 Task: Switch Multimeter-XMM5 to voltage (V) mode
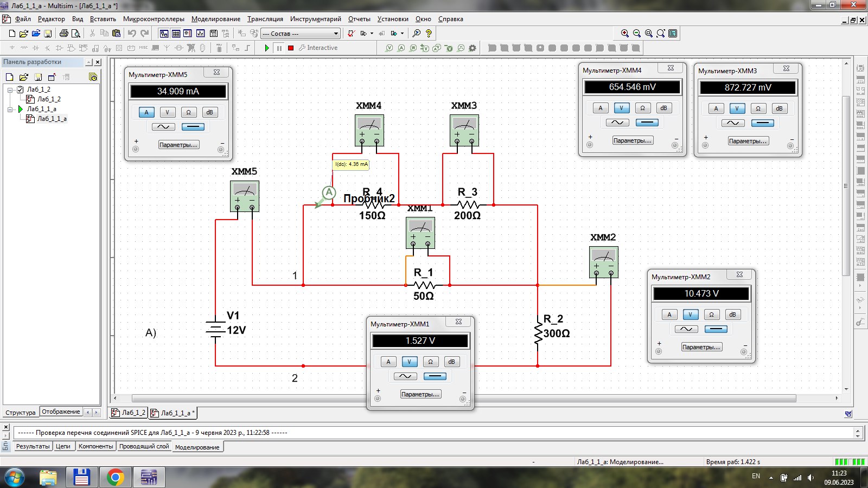(168, 112)
